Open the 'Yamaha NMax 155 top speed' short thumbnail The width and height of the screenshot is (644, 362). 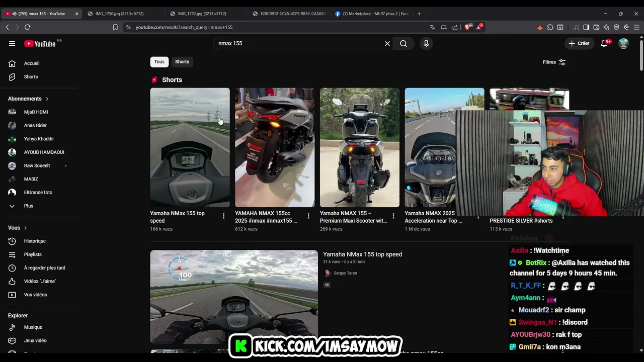[x=190, y=147]
